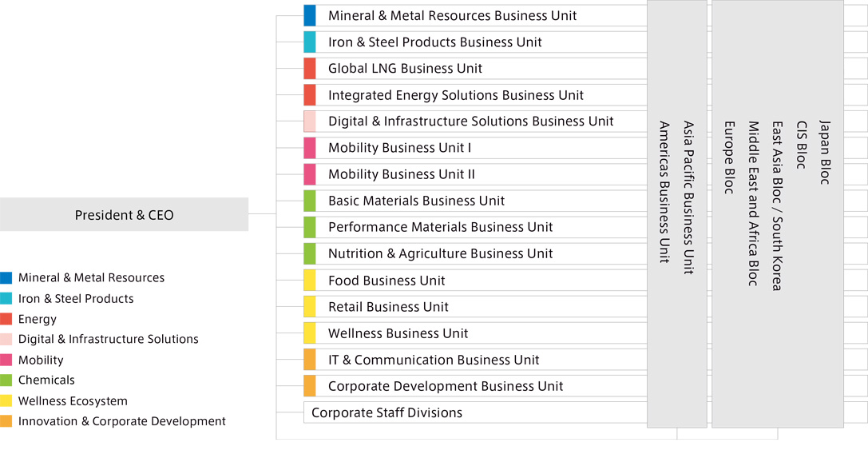Select the President & CEO box

(124, 214)
